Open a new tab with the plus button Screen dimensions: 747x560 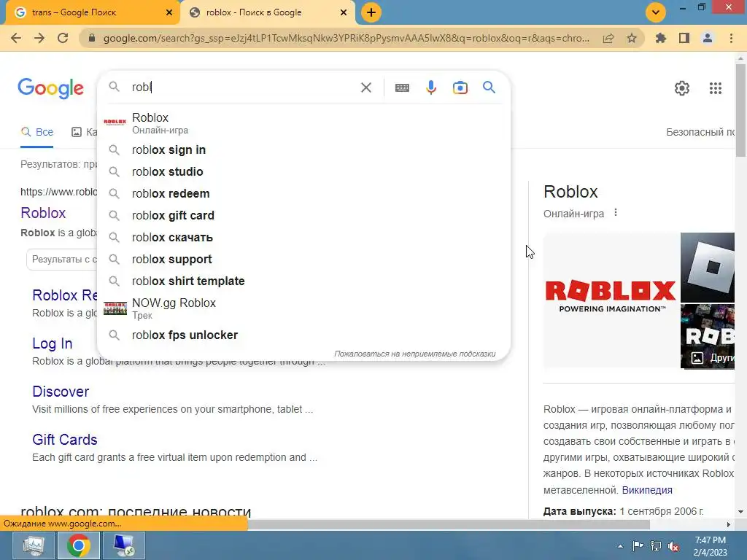click(x=371, y=12)
